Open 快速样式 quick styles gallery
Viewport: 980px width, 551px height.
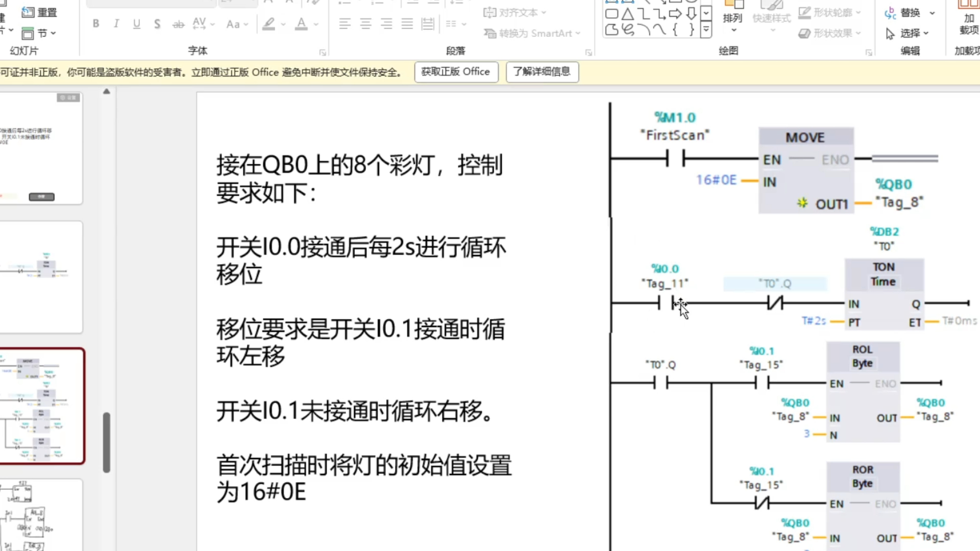coord(772,18)
